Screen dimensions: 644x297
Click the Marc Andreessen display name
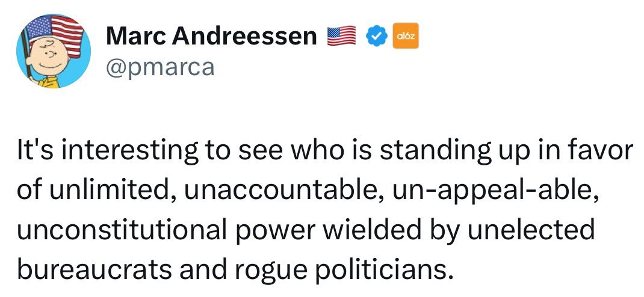[x=211, y=35]
